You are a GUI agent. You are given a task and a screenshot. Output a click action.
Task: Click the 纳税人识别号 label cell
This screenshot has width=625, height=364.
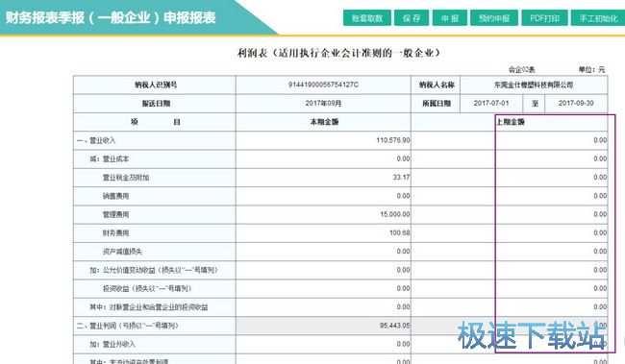click(x=155, y=85)
